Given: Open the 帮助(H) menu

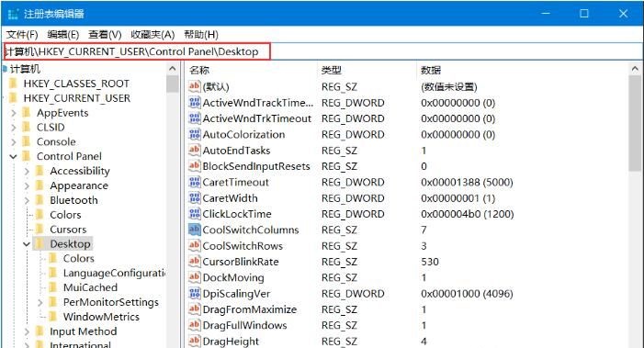Looking at the screenshot, I should coord(201,35).
